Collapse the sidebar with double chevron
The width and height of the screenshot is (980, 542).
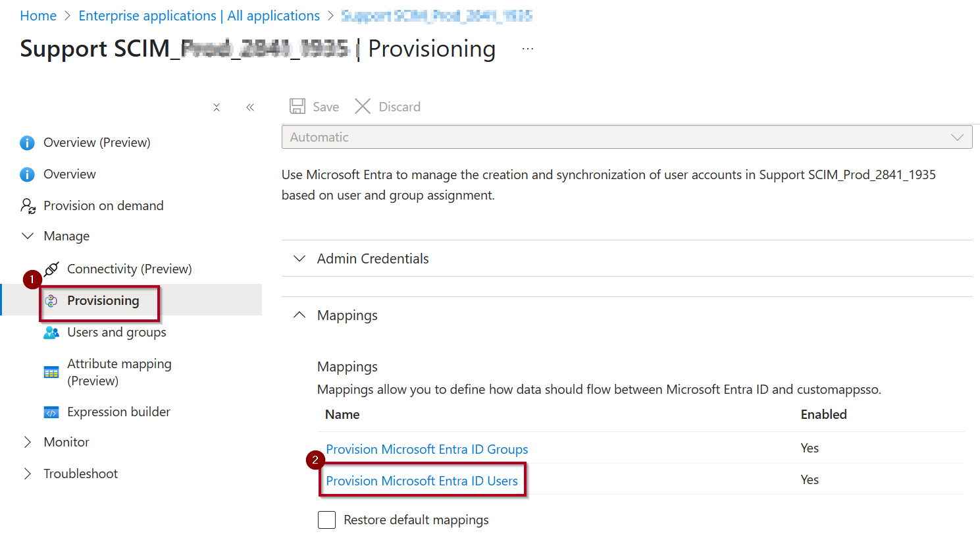click(250, 107)
